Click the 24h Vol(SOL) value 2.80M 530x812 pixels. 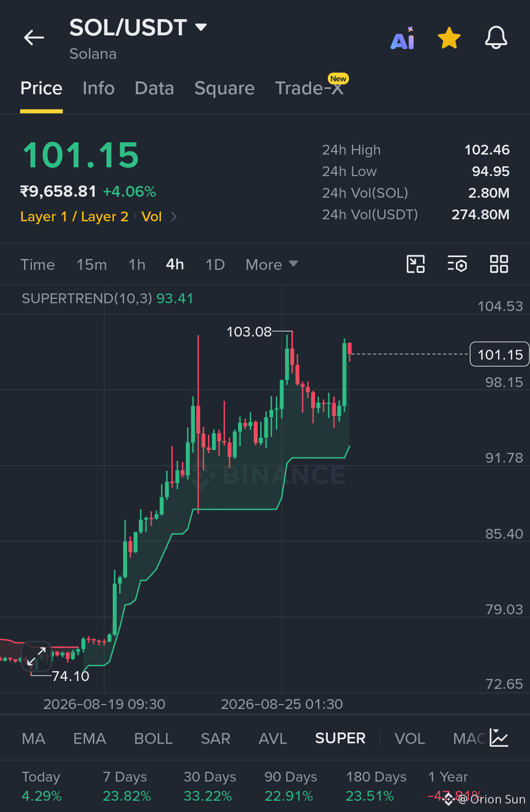point(489,193)
